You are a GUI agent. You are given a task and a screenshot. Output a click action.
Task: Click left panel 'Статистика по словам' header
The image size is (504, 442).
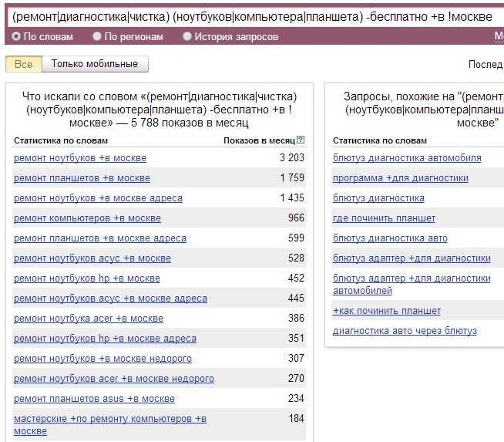click(x=61, y=140)
